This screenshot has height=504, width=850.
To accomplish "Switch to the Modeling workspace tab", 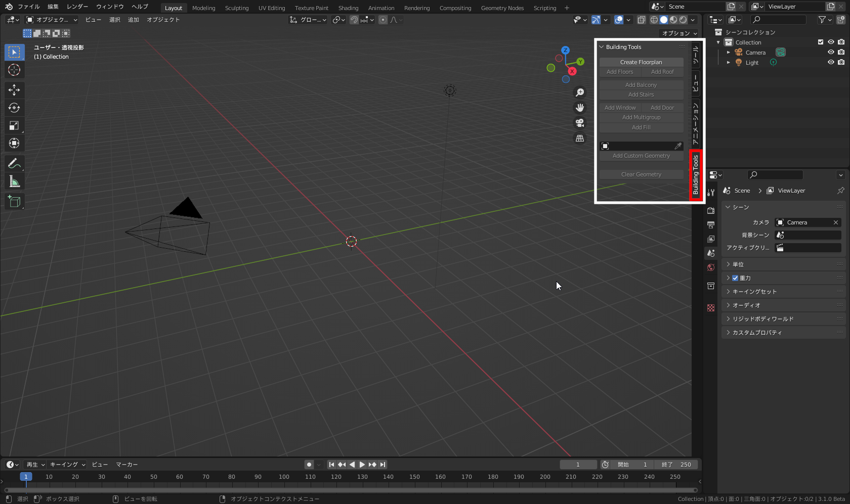I will pyautogui.click(x=203, y=8).
